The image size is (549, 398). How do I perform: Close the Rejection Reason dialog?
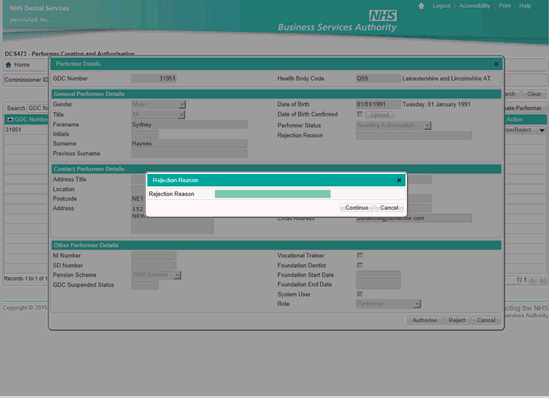pyautogui.click(x=399, y=180)
